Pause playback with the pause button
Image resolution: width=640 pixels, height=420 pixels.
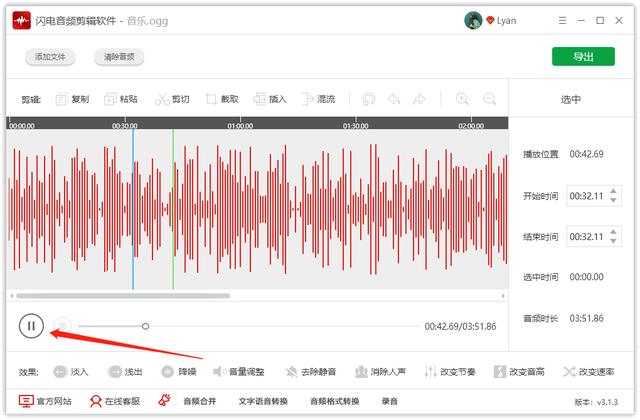point(31,326)
